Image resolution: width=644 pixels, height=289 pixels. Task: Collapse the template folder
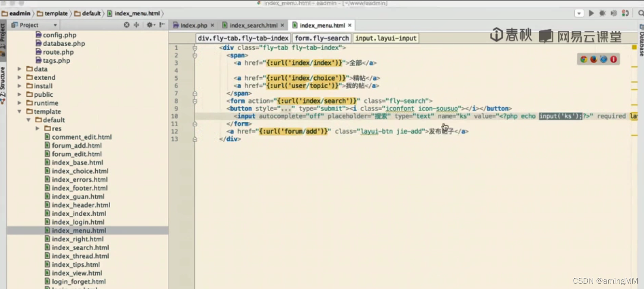click(x=19, y=111)
